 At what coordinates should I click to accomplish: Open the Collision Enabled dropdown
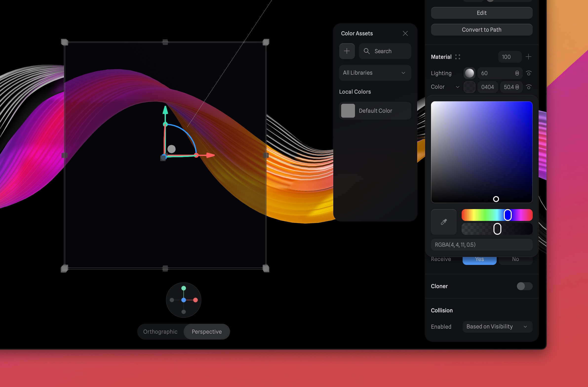click(x=497, y=326)
